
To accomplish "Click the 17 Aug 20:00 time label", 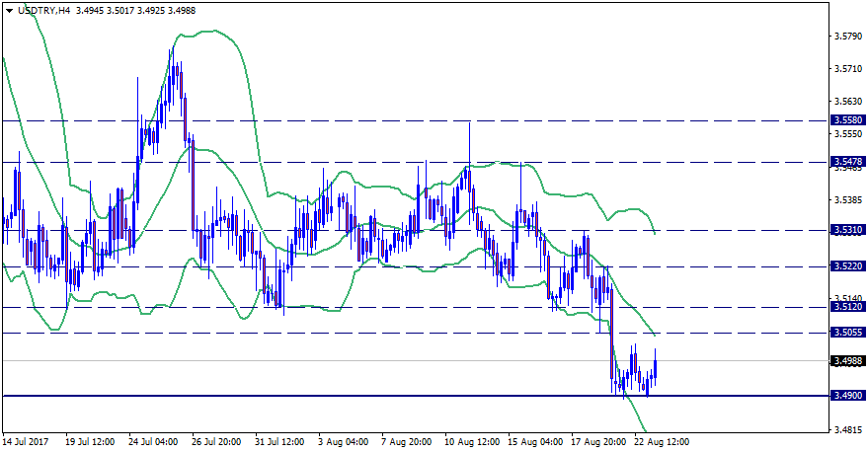I will click(597, 442).
